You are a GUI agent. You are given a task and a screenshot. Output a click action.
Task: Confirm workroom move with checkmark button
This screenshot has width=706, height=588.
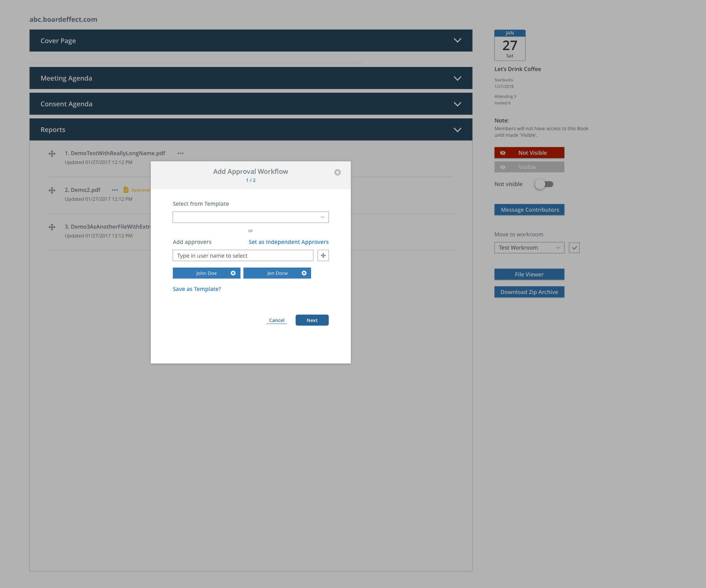tap(574, 248)
